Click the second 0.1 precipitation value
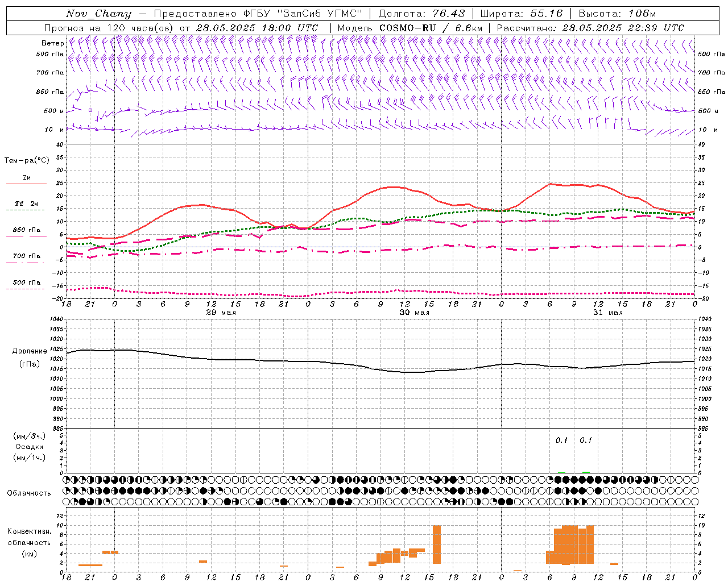The image size is (728, 582). click(586, 440)
